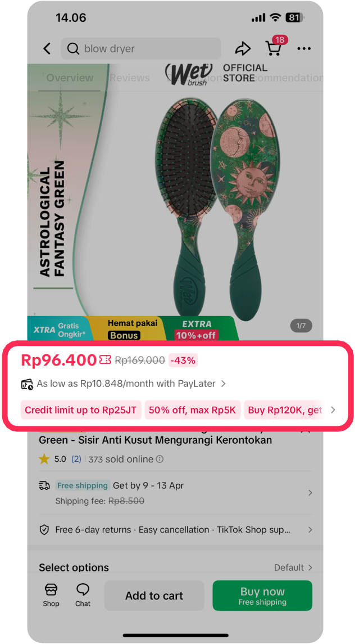Start a Chat with the seller

pyautogui.click(x=83, y=596)
